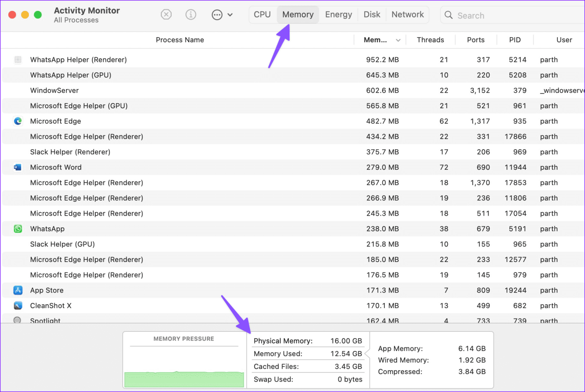Click the All Processes subtitle
The width and height of the screenshot is (585, 392).
point(76,20)
